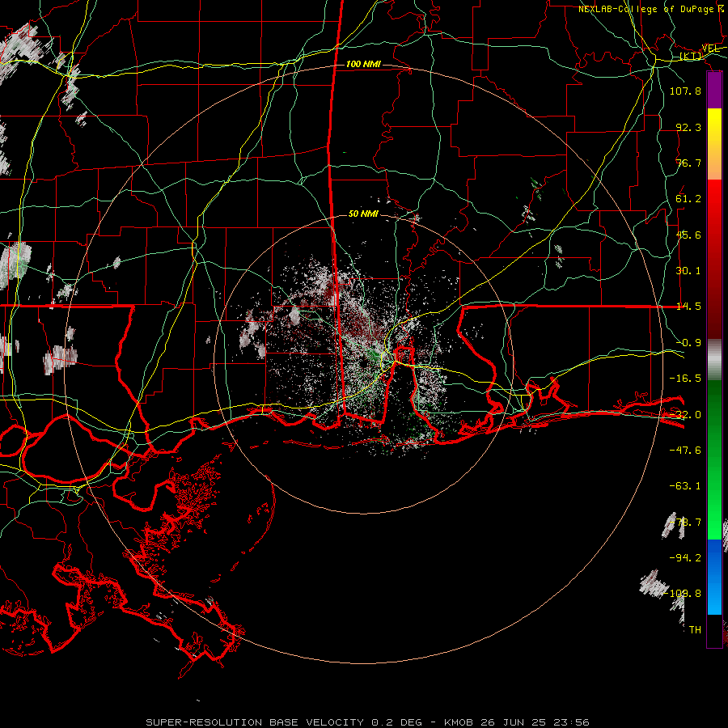Image resolution: width=728 pixels, height=728 pixels.
Task: Click the 45.6 scale value
Action: click(688, 235)
